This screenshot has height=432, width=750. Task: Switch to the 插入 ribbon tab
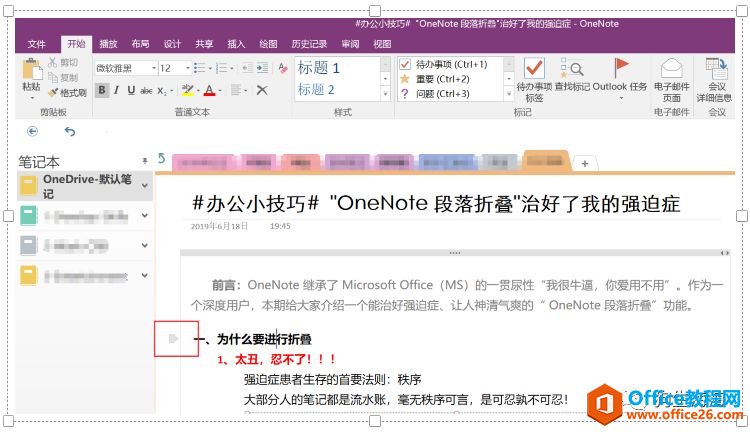click(236, 44)
